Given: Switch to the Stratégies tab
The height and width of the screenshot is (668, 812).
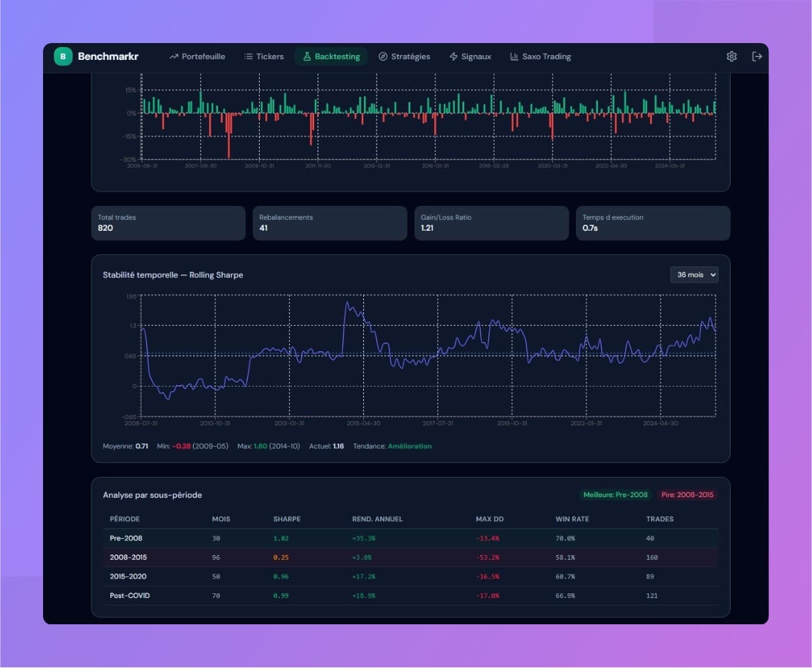Looking at the screenshot, I should pos(405,57).
